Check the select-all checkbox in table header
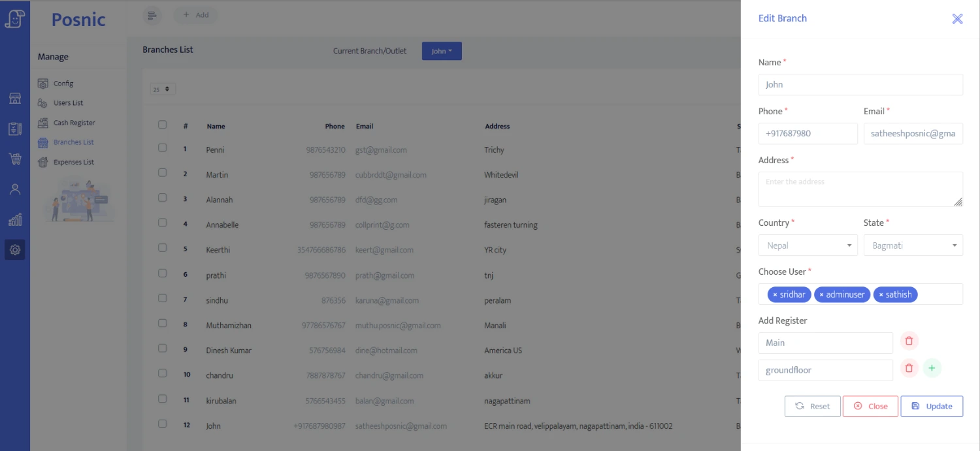 point(163,125)
